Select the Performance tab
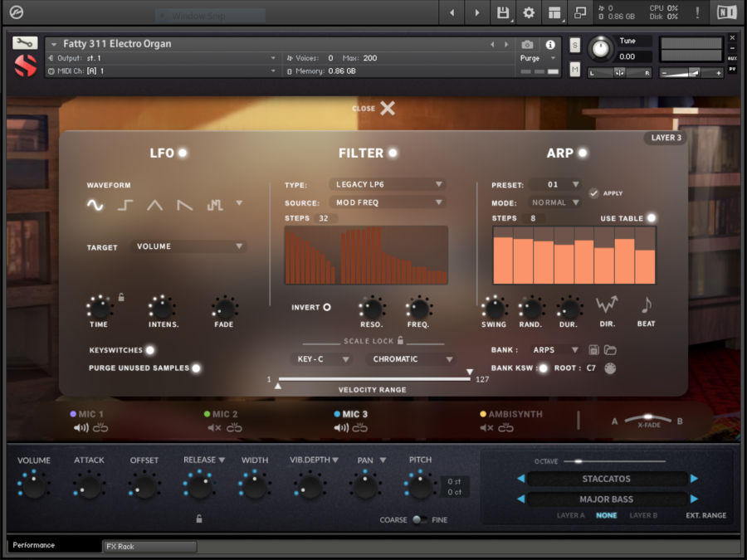747x560 pixels. pyautogui.click(x=33, y=546)
